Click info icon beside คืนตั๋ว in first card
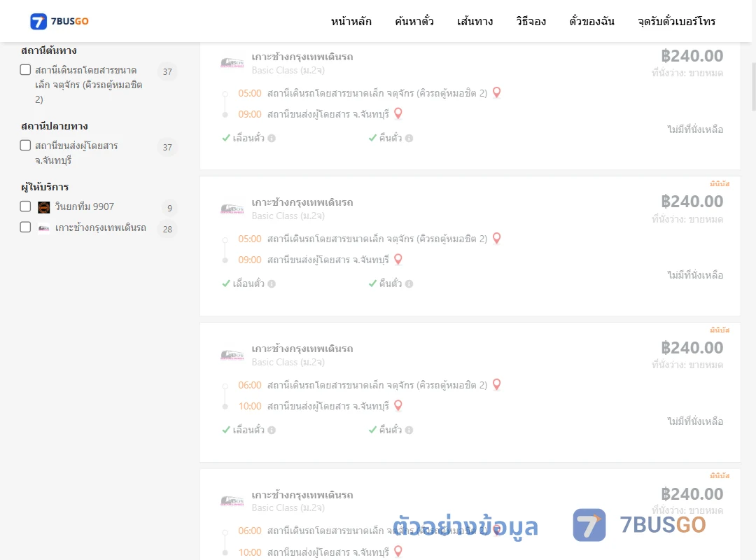The image size is (756, 560). click(x=409, y=139)
